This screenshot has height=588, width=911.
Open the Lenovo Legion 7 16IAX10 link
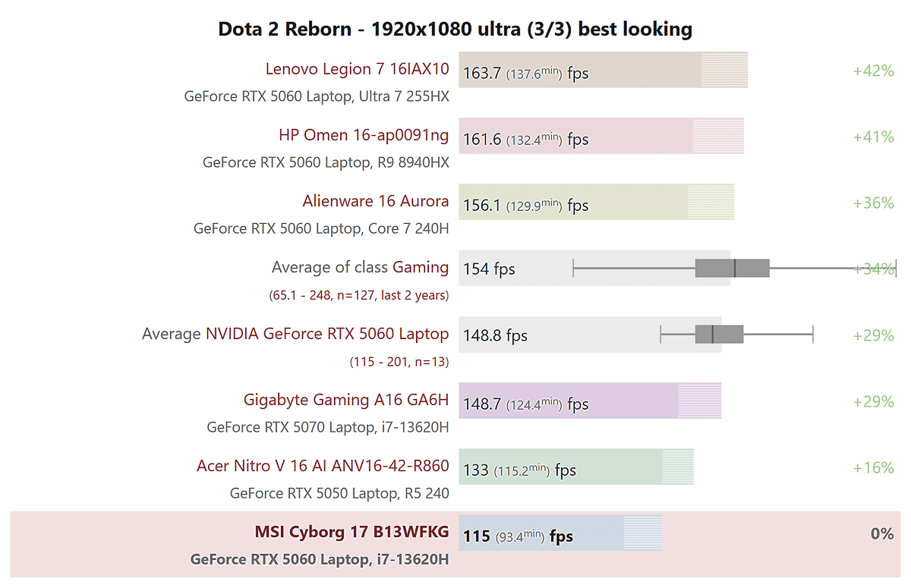357,69
